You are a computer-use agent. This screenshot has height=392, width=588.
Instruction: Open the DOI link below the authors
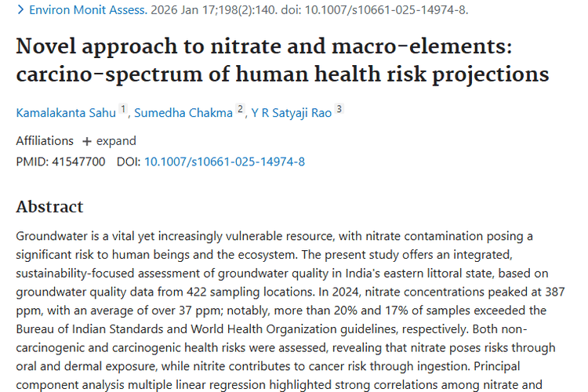click(x=224, y=162)
